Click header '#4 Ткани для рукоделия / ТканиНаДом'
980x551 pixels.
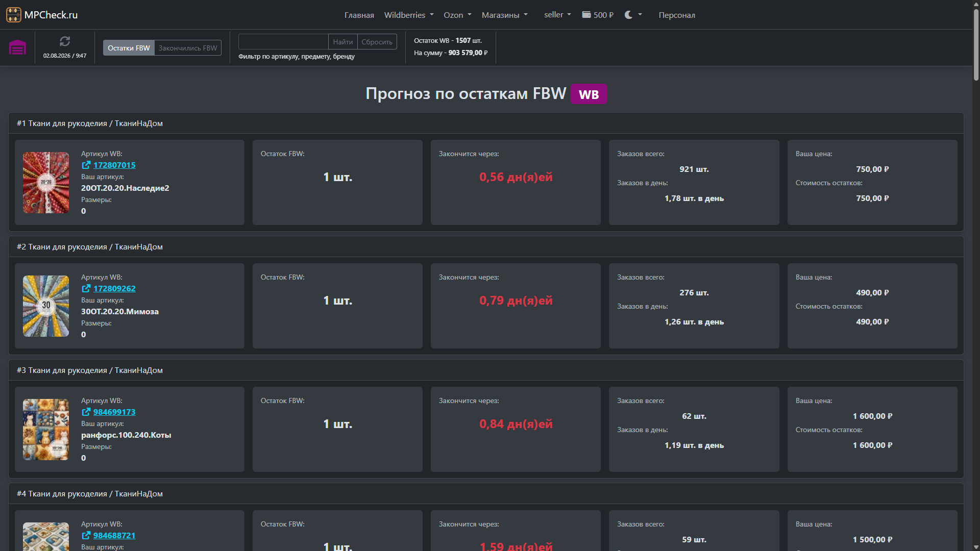(90, 494)
